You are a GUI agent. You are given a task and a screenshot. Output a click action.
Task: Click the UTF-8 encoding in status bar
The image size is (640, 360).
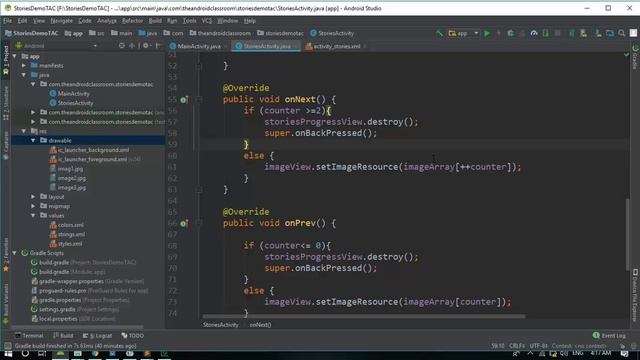click(538, 346)
